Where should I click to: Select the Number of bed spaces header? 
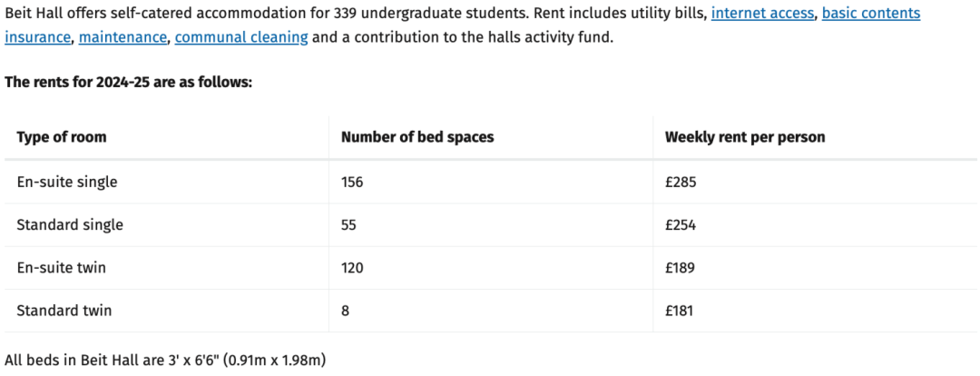point(417,137)
